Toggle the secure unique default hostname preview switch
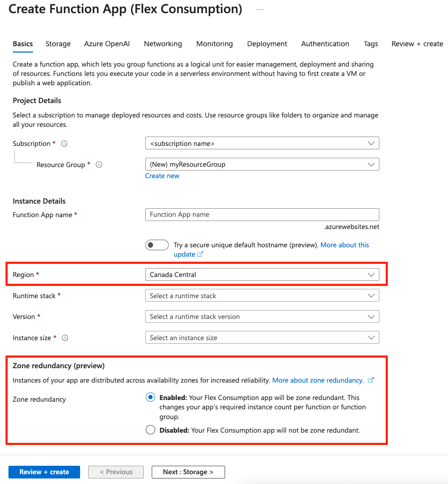The image size is (448, 484). click(157, 245)
